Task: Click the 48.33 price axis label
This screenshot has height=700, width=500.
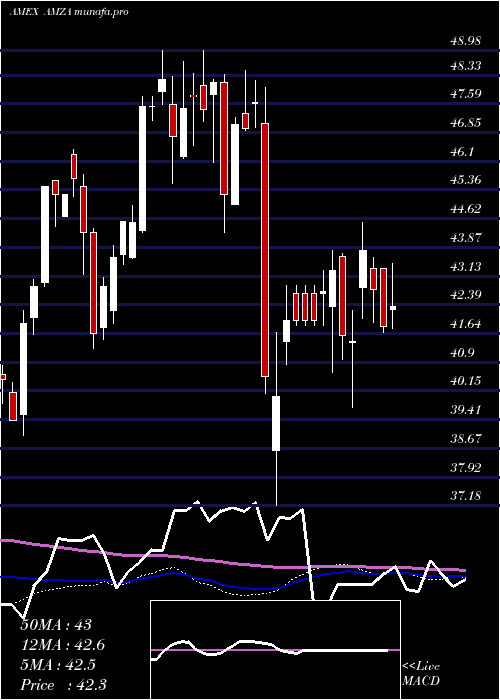Action: 465,66
